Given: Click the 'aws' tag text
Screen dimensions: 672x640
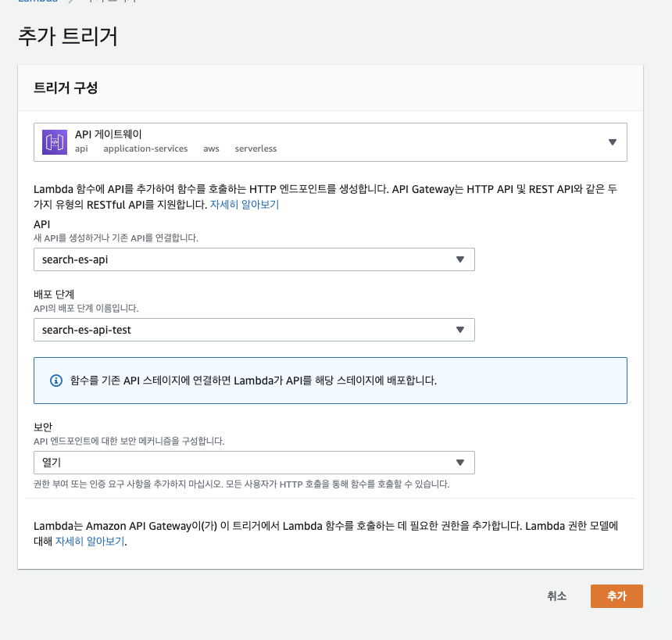Looking at the screenshot, I should (x=211, y=148).
